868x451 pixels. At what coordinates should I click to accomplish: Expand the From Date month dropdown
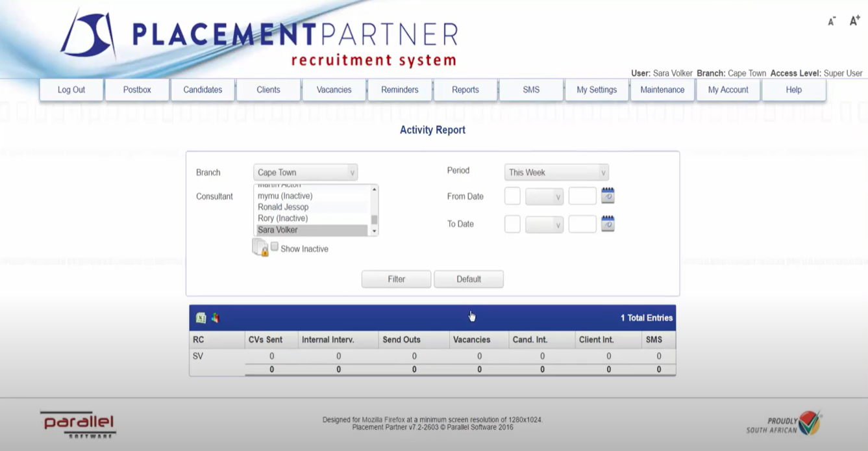coord(544,195)
